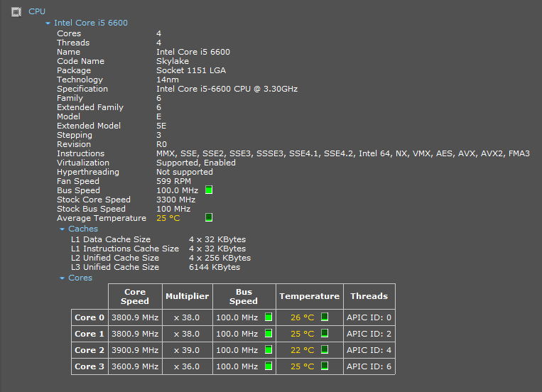Click the 6144 KBytes L3 value
The height and width of the screenshot is (392, 542).
click(215, 267)
